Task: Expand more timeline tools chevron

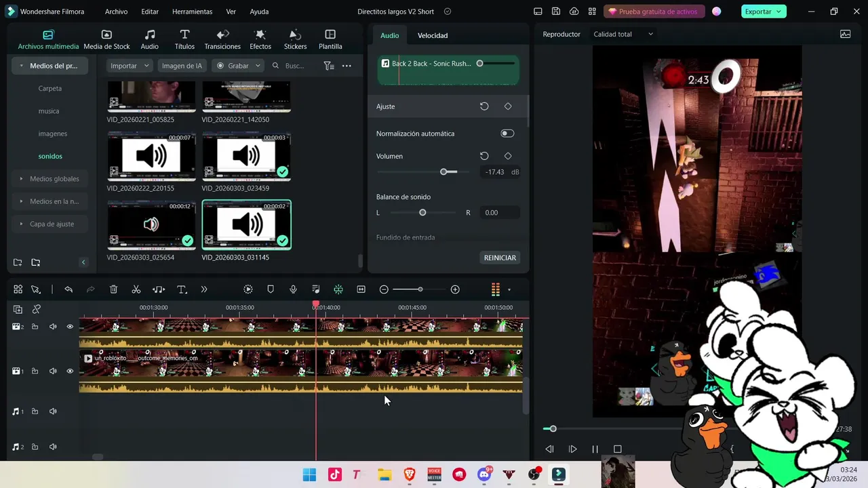Action: click(204, 289)
